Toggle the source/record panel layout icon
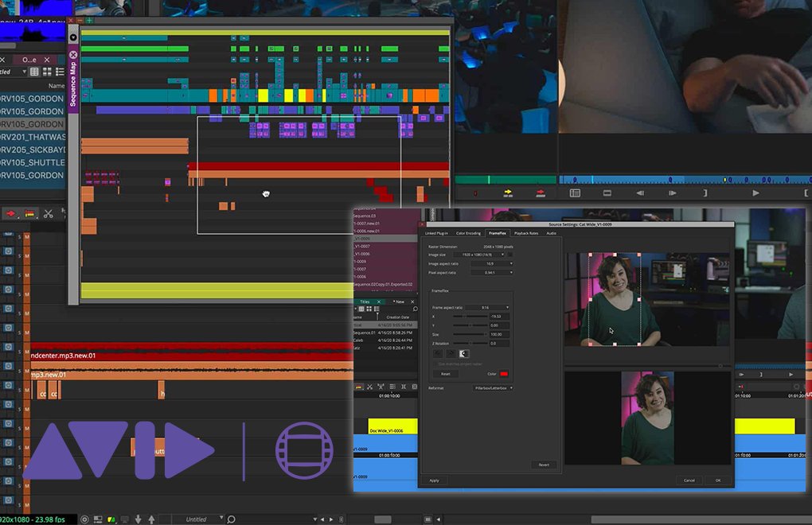Screen dimensions: 812x525 click(575, 193)
